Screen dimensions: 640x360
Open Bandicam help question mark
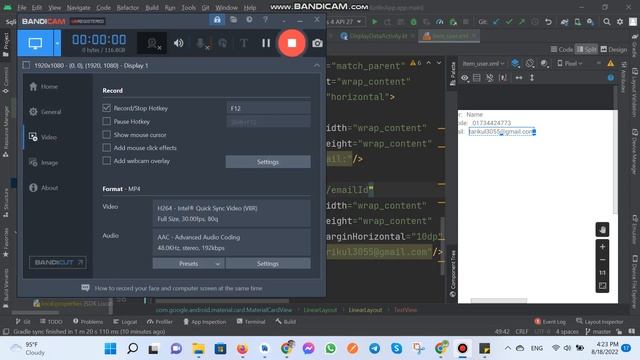[x=265, y=20]
